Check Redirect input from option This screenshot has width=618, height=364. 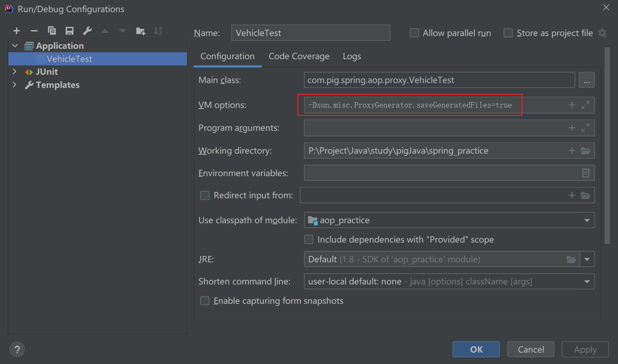[205, 195]
